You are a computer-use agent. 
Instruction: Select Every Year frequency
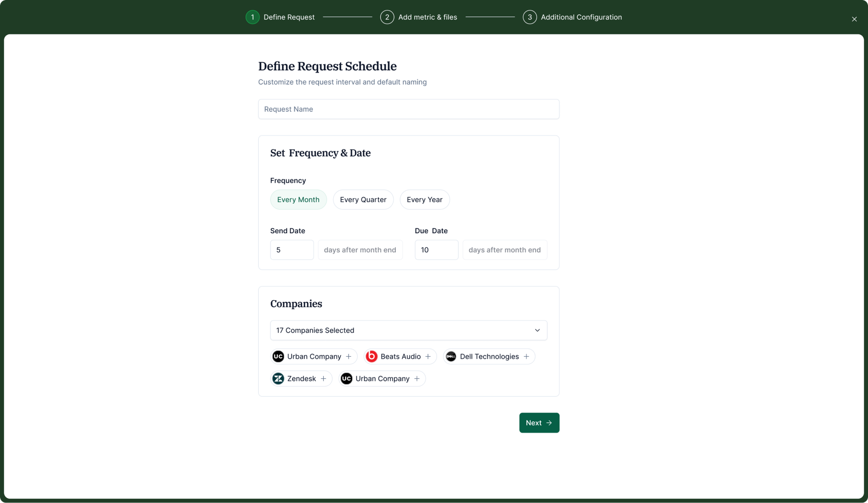tap(424, 199)
